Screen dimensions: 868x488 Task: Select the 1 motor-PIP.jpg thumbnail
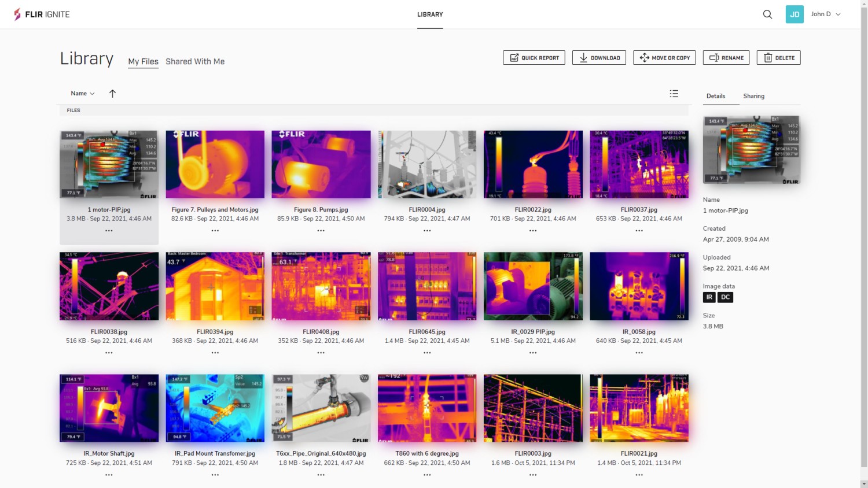[109, 164]
